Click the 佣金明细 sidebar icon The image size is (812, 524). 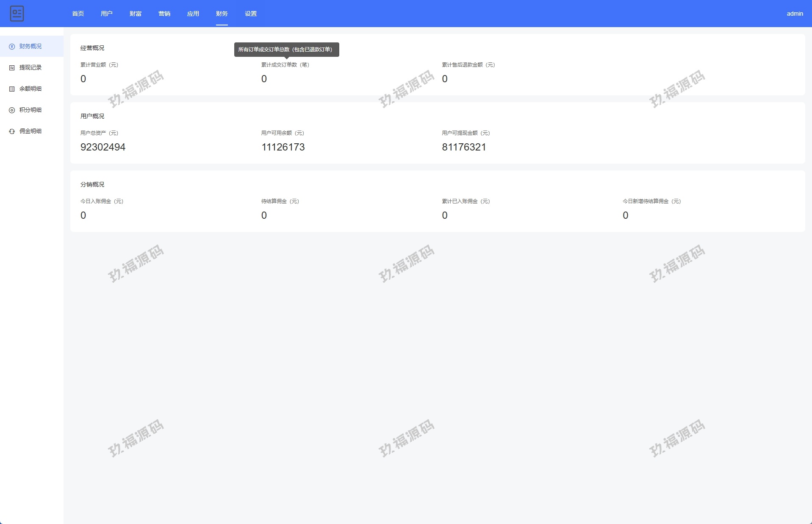click(x=12, y=131)
